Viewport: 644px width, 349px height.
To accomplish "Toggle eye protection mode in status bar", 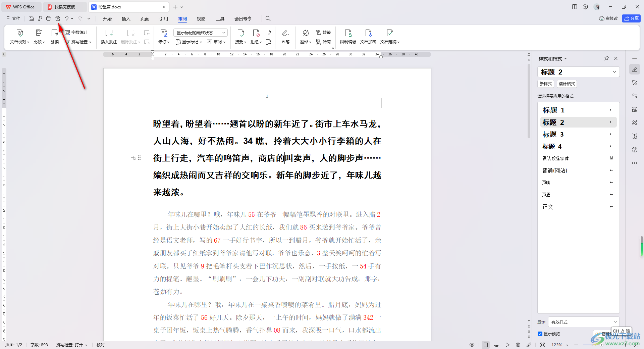I will pos(472,345).
